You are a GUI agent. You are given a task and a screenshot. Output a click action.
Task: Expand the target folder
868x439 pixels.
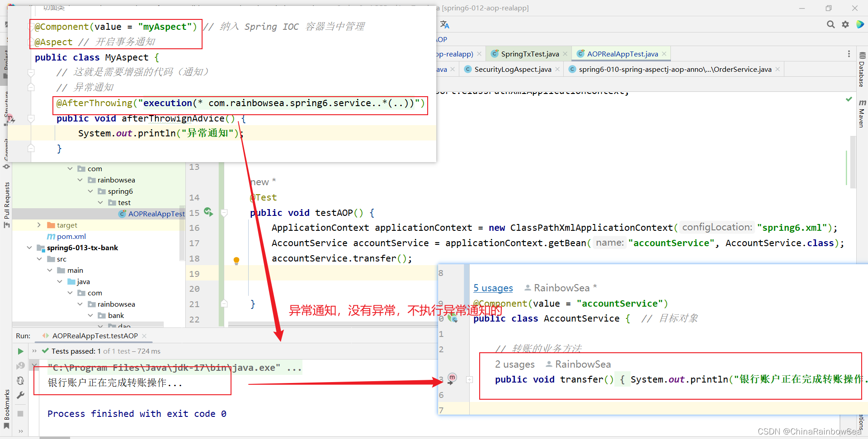click(39, 225)
